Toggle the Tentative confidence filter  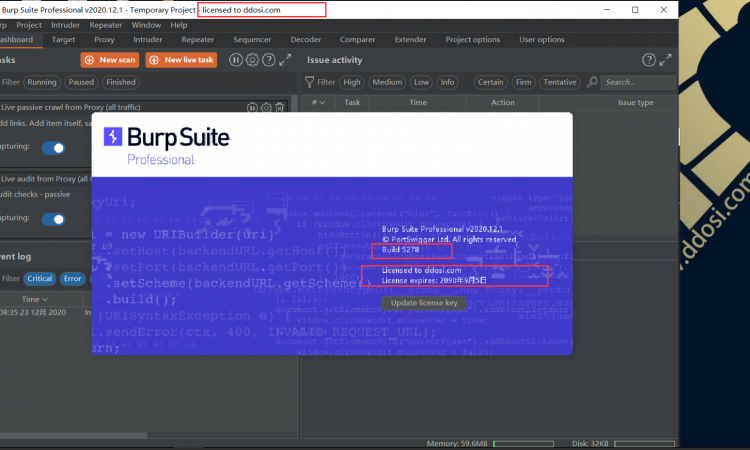coord(560,82)
